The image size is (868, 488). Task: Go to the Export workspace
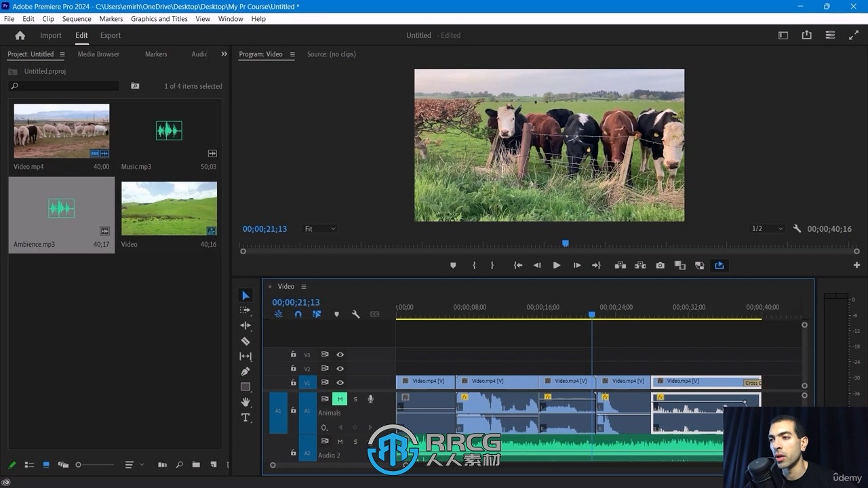(x=111, y=35)
